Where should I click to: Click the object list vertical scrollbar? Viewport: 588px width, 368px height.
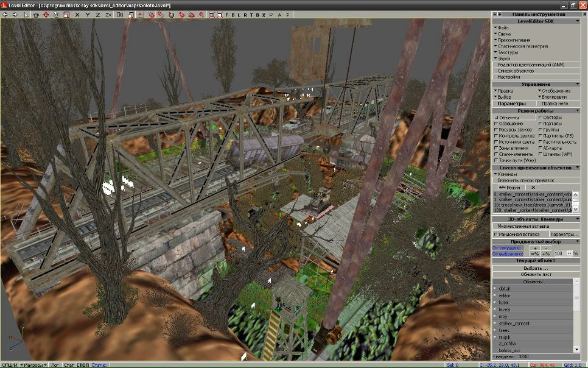pos(577,317)
